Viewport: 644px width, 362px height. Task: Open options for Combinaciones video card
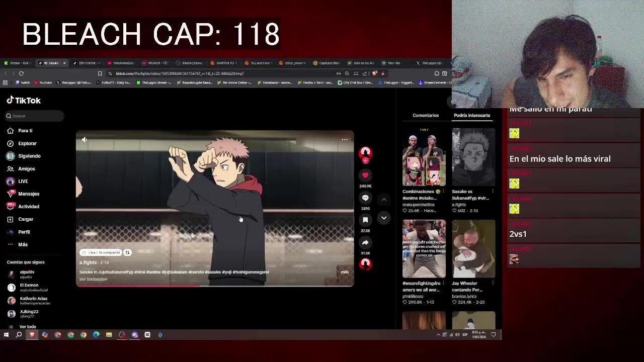(443, 192)
